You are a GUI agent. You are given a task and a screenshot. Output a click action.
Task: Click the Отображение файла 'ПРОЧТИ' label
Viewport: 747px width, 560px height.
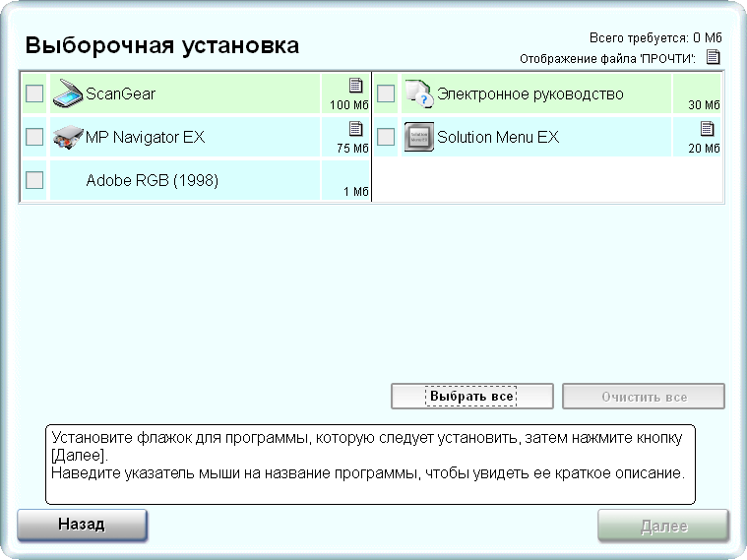coord(607,59)
